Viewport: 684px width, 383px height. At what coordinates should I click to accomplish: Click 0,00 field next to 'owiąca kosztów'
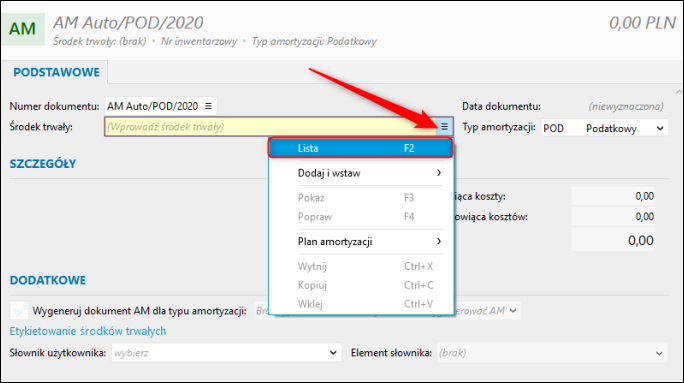click(613, 216)
